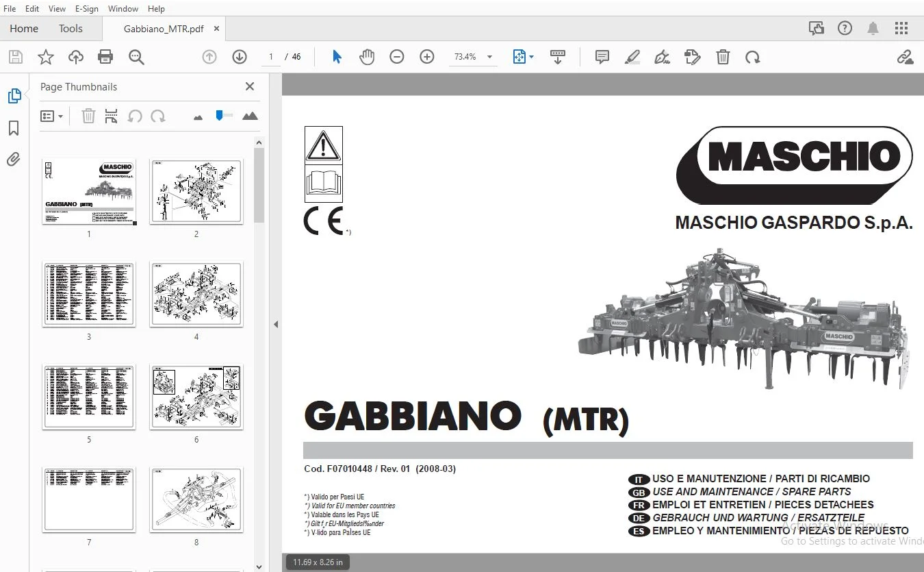This screenshot has width=924, height=572.
Task: Select page 6 thumbnail
Action: click(196, 397)
